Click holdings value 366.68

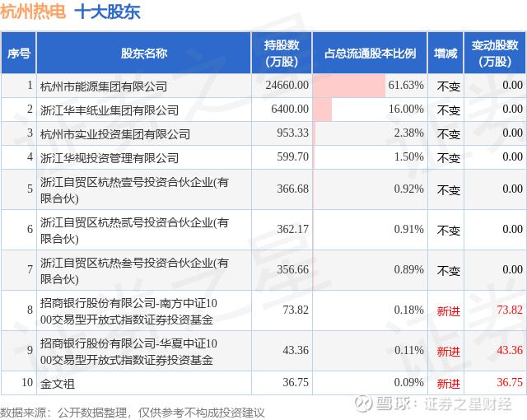(293, 189)
